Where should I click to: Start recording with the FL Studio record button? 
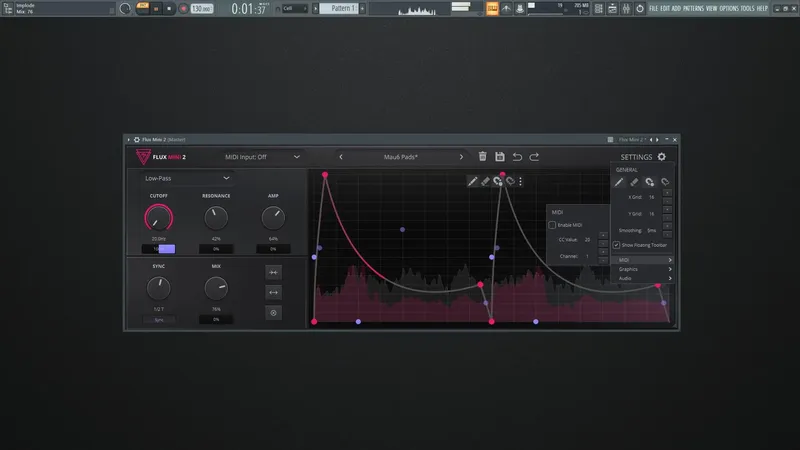[x=183, y=9]
